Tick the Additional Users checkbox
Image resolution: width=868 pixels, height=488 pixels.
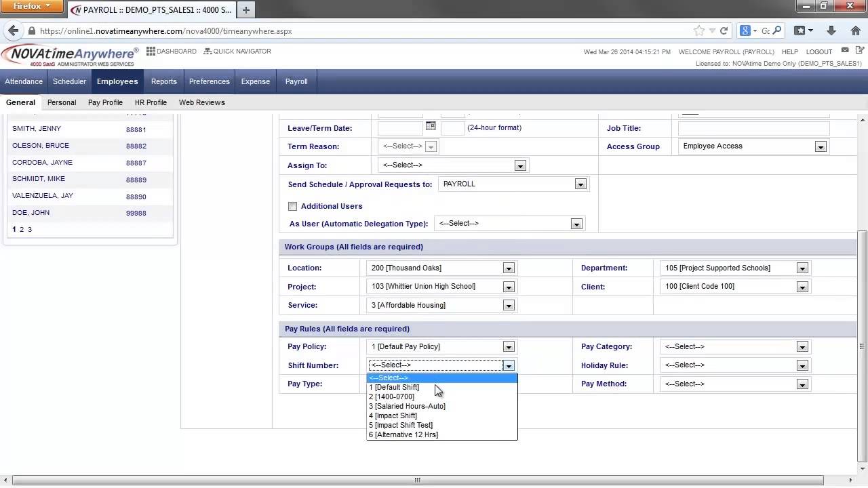point(292,206)
